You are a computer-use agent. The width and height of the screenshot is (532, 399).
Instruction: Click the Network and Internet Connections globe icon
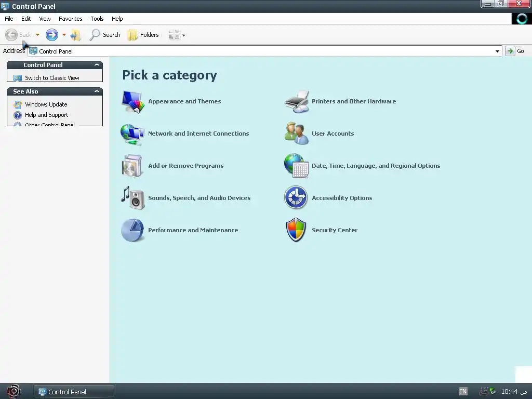[x=132, y=134]
